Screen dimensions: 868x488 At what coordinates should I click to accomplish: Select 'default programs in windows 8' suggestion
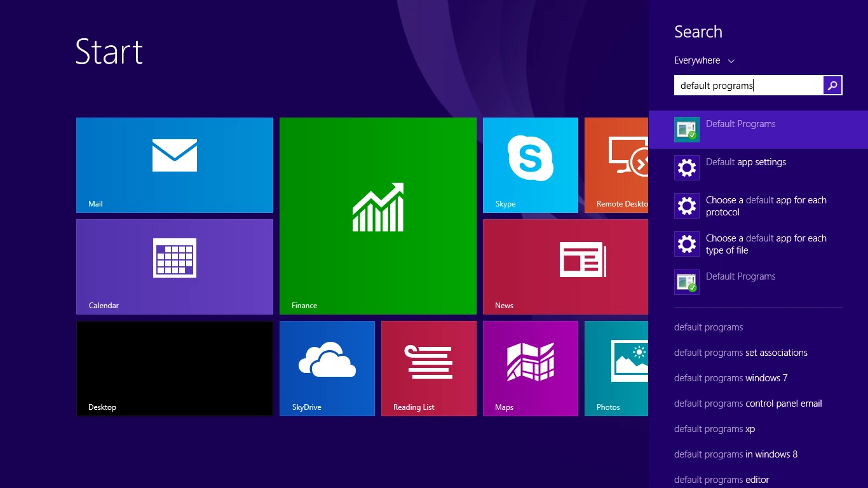[x=736, y=454]
